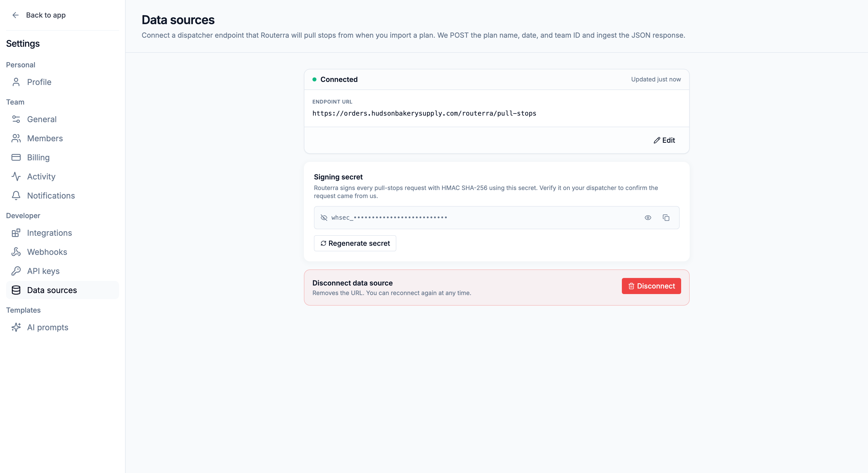This screenshot has height=473, width=868.
Task: Click the red Disconnect button
Action: (x=651, y=286)
